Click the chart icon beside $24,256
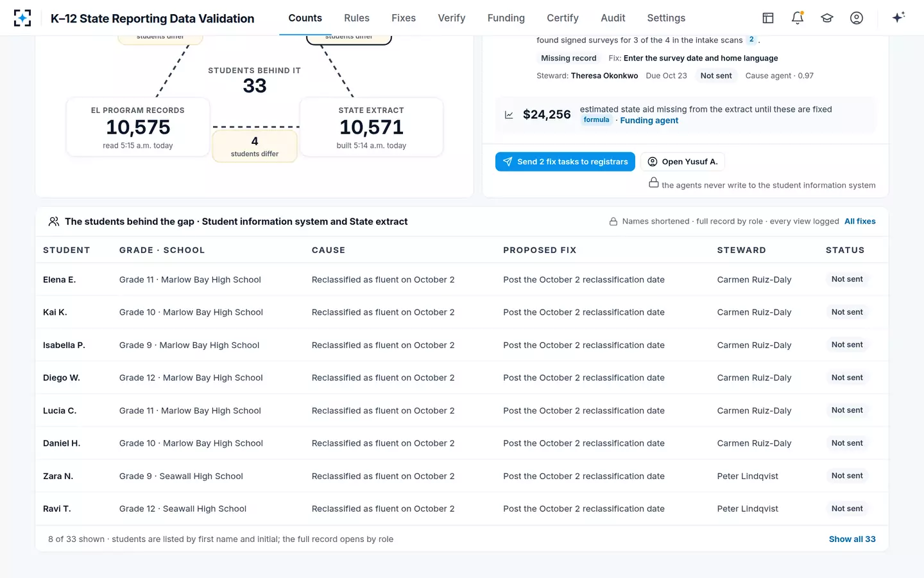Image resolution: width=924 pixels, height=578 pixels. [509, 115]
